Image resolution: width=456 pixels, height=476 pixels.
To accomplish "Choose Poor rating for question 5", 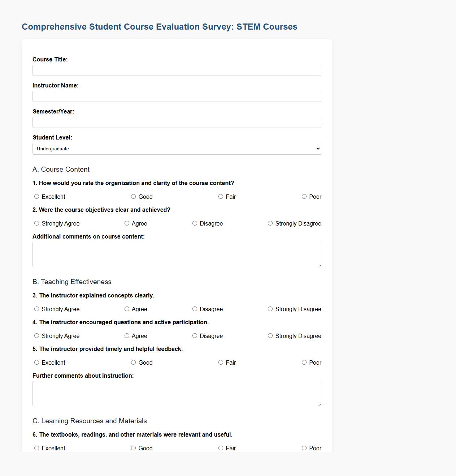I will (304, 362).
